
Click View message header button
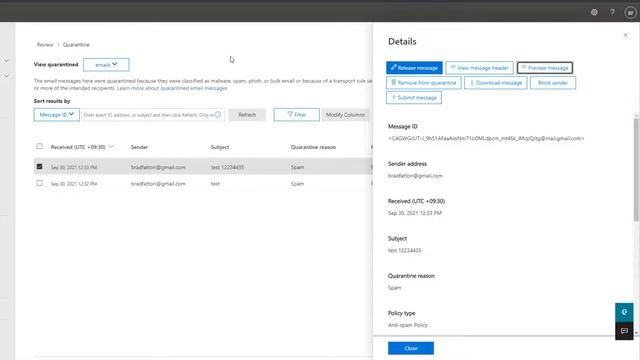(x=480, y=68)
